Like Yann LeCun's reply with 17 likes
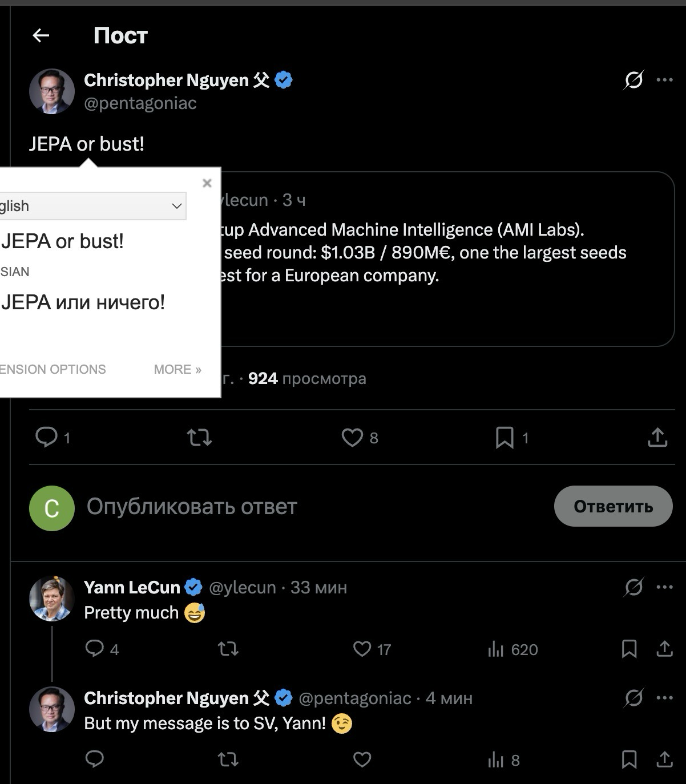The width and height of the screenshot is (686, 784). click(362, 649)
